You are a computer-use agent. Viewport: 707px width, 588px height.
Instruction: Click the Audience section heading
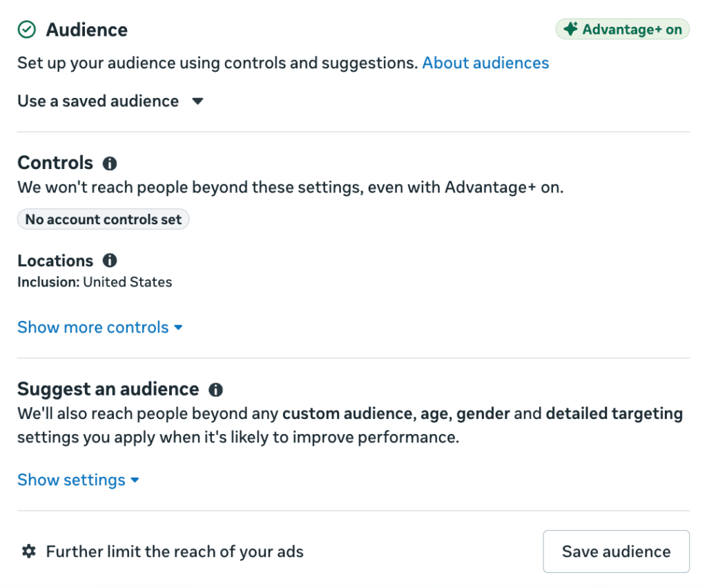87,30
